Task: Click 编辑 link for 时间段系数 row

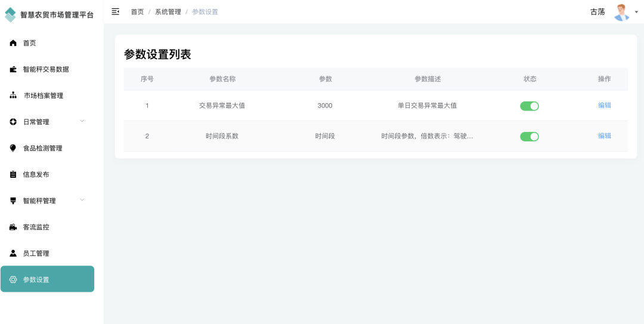Action: pos(604,136)
